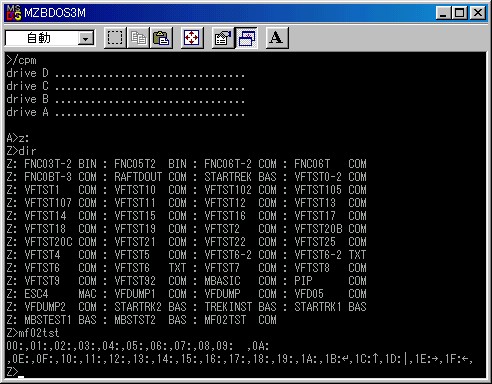Open the Properties toolbar icon
The image size is (492, 384).
point(223,38)
